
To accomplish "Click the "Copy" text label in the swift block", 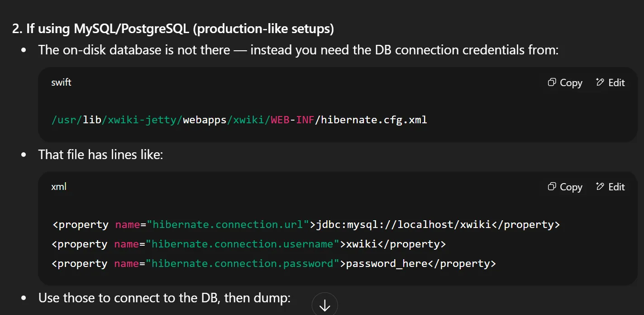I will click(x=571, y=82).
